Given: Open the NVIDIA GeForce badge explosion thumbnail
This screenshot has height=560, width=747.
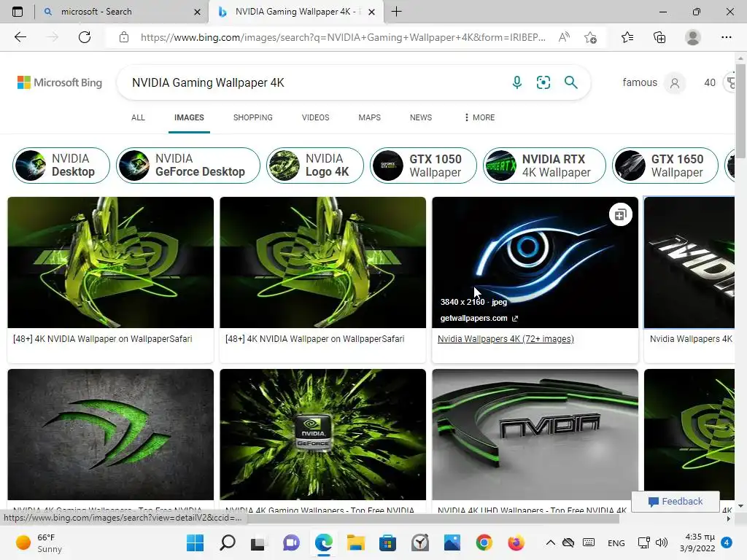Looking at the screenshot, I should (323, 435).
